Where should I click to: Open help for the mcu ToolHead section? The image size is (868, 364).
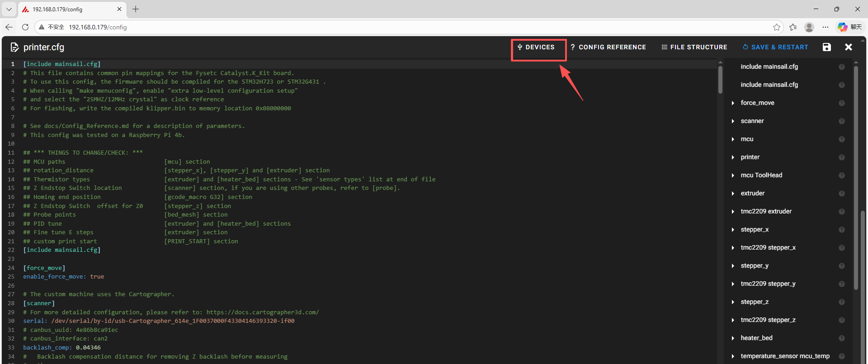pyautogui.click(x=842, y=175)
